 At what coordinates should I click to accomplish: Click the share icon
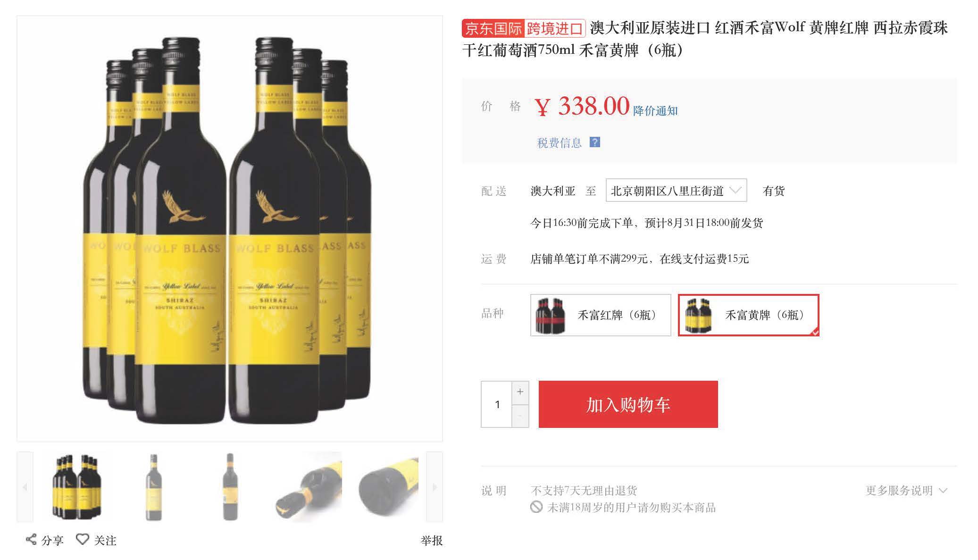coord(31,539)
